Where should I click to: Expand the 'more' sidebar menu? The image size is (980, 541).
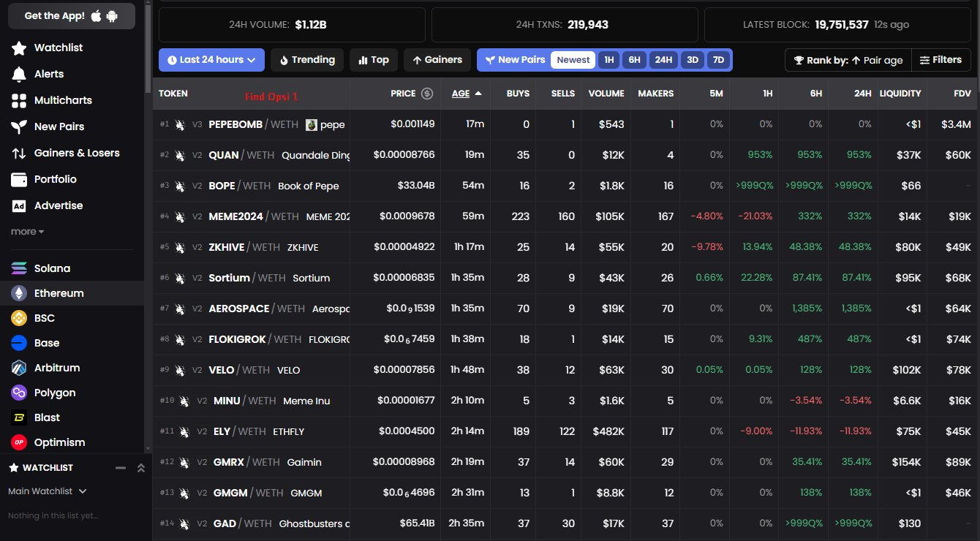(27, 232)
